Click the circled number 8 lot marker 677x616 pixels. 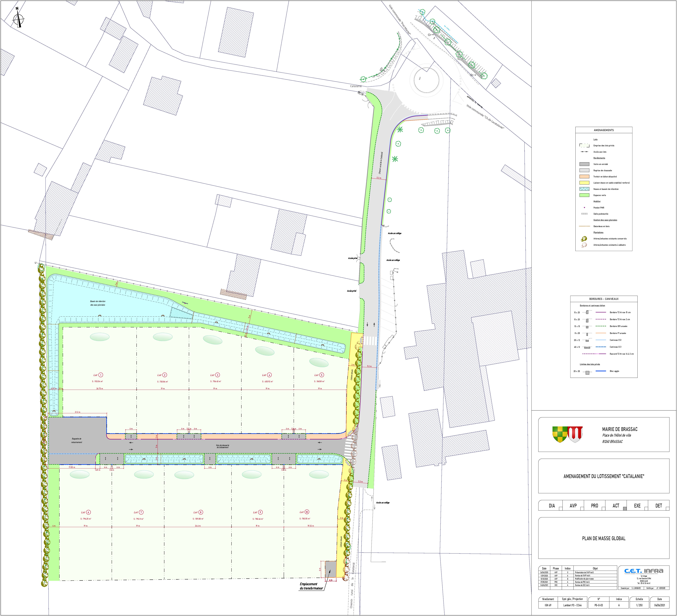pos(201,512)
